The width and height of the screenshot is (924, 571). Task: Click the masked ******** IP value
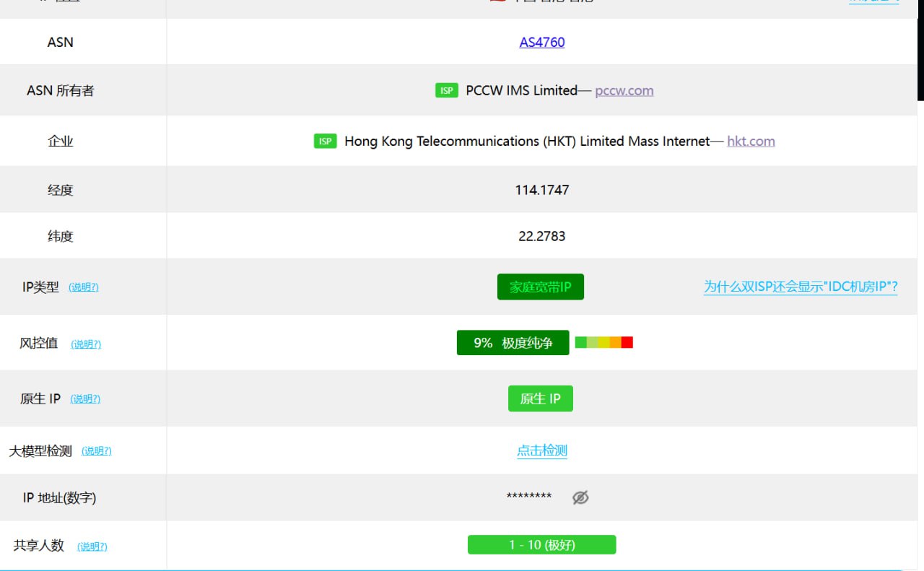coord(529,497)
